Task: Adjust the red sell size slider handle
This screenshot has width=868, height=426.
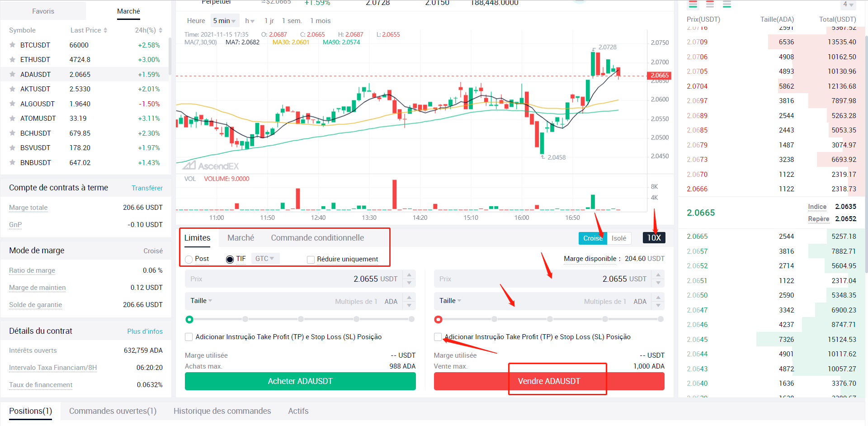Action: click(438, 320)
